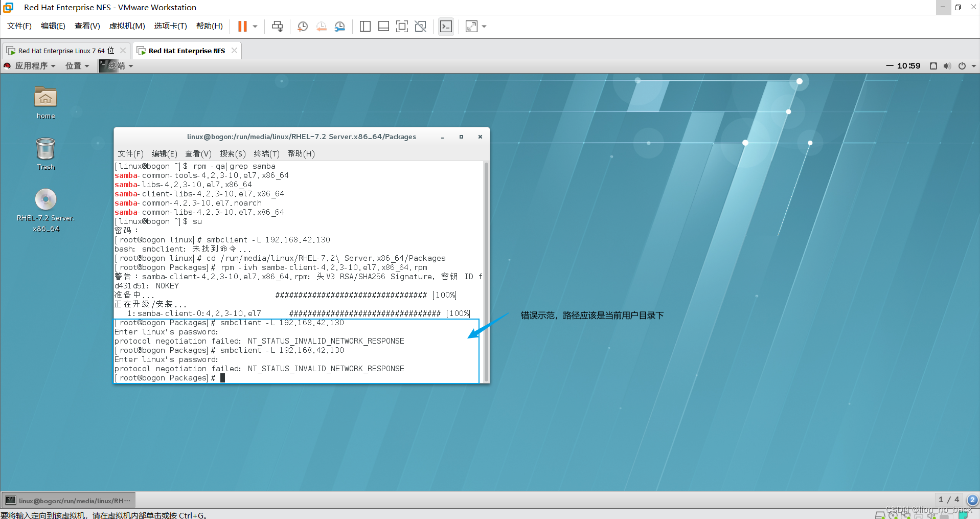This screenshot has width=980, height=519.
Task: Maximize the terminal window
Action: pyautogui.click(x=461, y=137)
